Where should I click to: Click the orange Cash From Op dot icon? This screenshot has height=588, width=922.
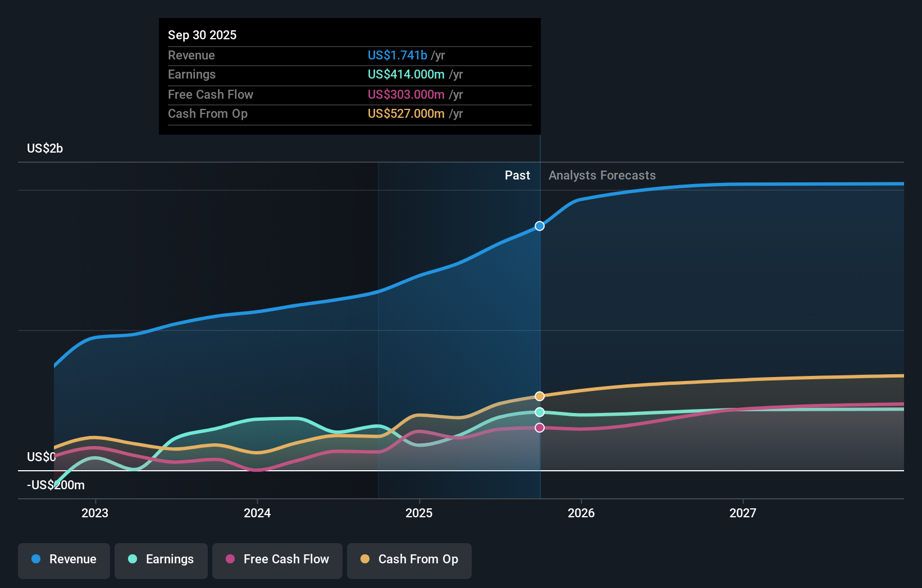365,559
